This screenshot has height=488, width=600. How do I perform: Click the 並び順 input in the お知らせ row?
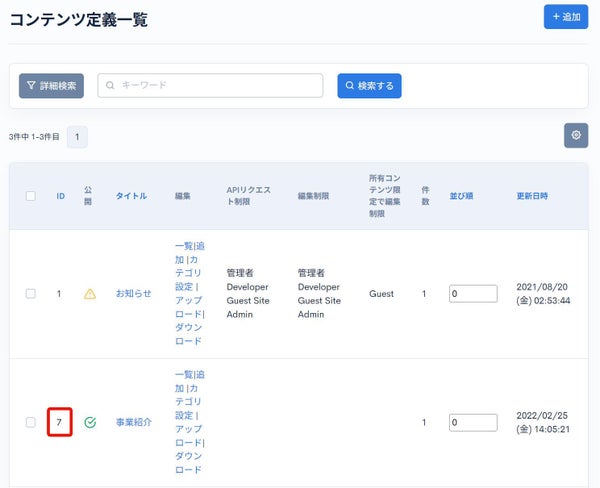[x=473, y=294]
